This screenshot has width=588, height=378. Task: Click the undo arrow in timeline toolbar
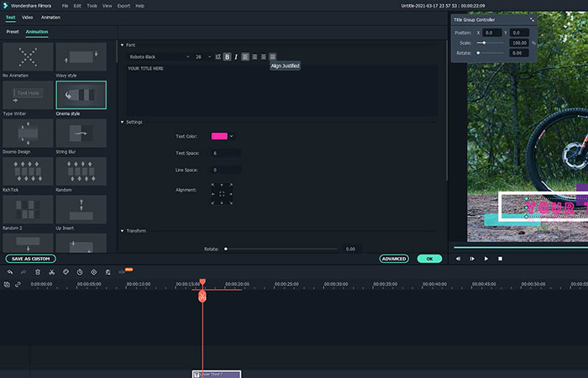(x=10, y=272)
